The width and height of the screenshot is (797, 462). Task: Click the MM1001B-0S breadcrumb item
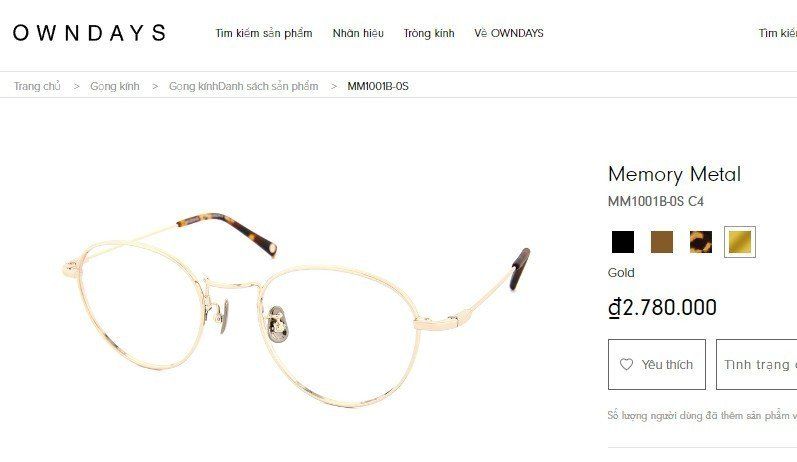point(378,86)
